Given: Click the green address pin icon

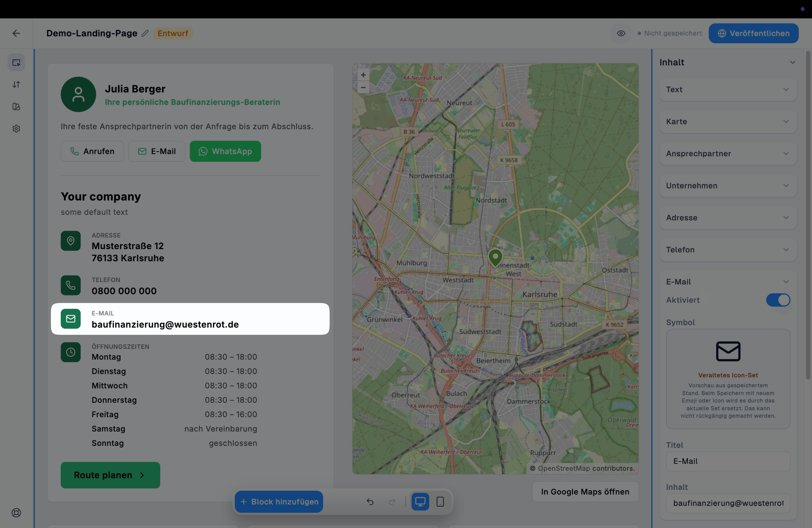Looking at the screenshot, I should point(71,241).
